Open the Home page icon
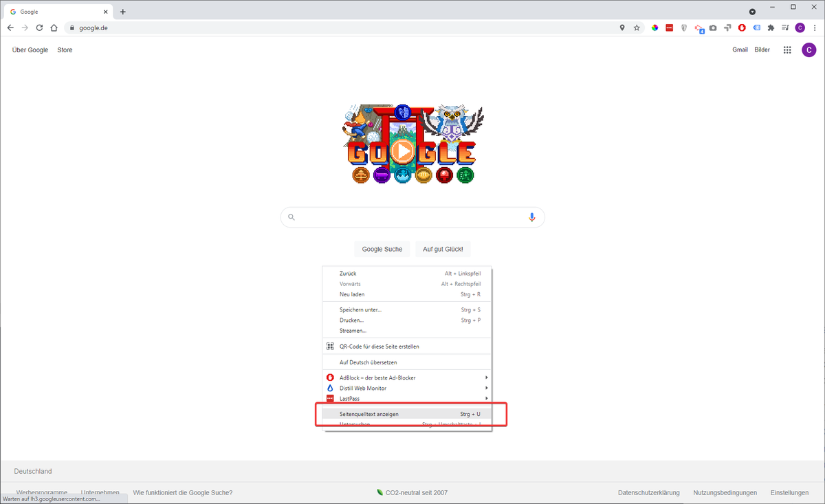Image resolution: width=825 pixels, height=504 pixels. point(54,28)
